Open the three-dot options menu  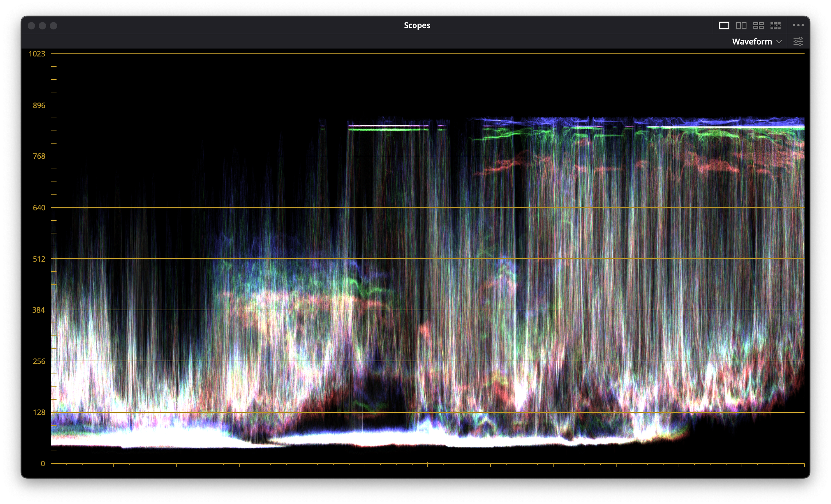pyautogui.click(x=798, y=25)
